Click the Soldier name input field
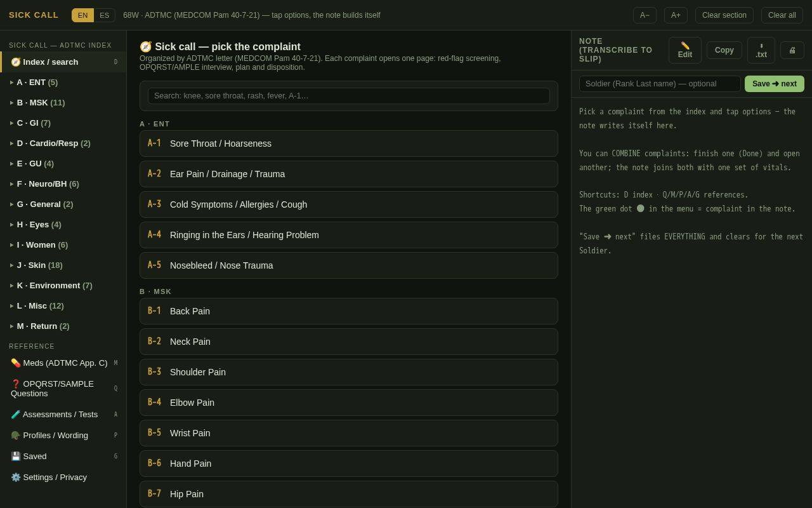 click(x=660, y=84)
